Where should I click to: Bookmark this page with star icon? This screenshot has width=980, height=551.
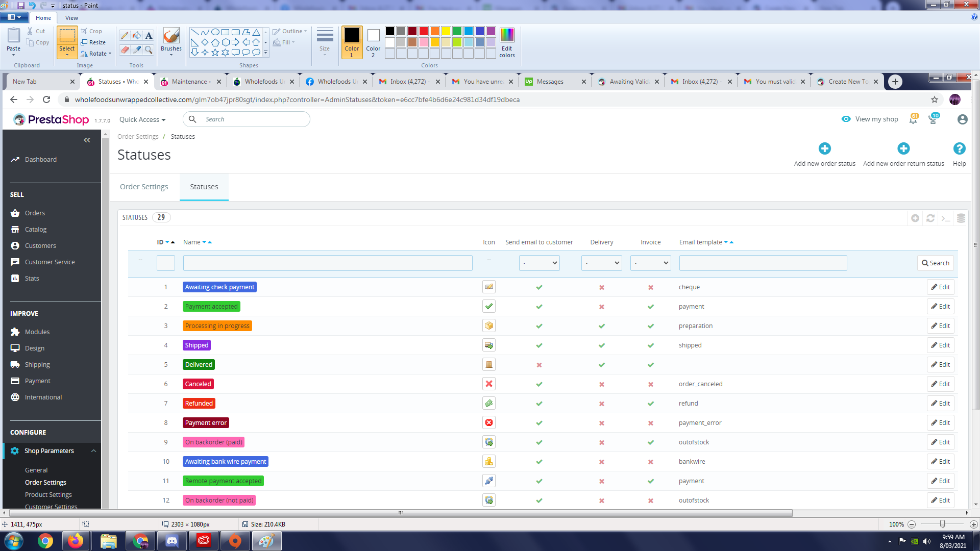(x=935, y=99)
